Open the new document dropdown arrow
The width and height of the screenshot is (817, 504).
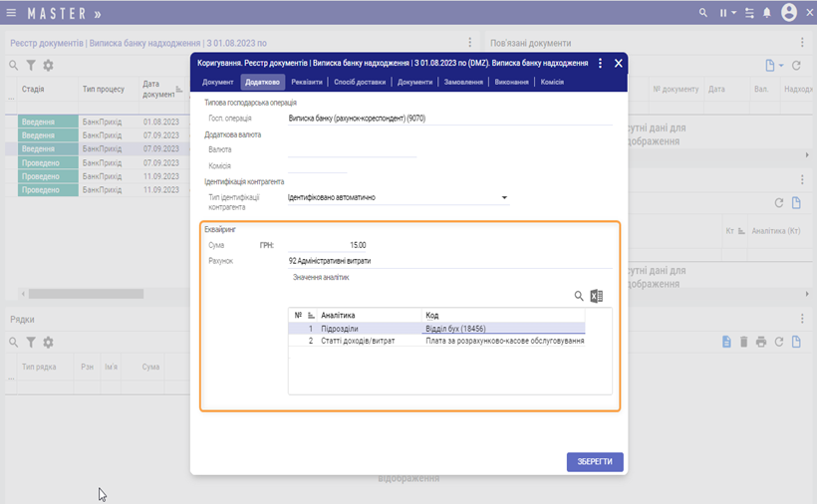coord(781,66)
